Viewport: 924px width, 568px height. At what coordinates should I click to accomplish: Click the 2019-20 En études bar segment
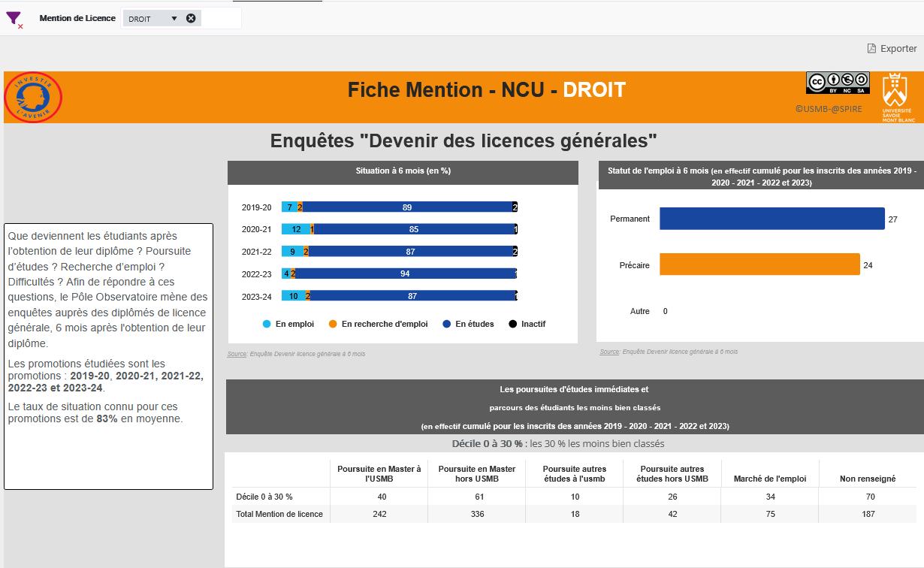(407, 207)
